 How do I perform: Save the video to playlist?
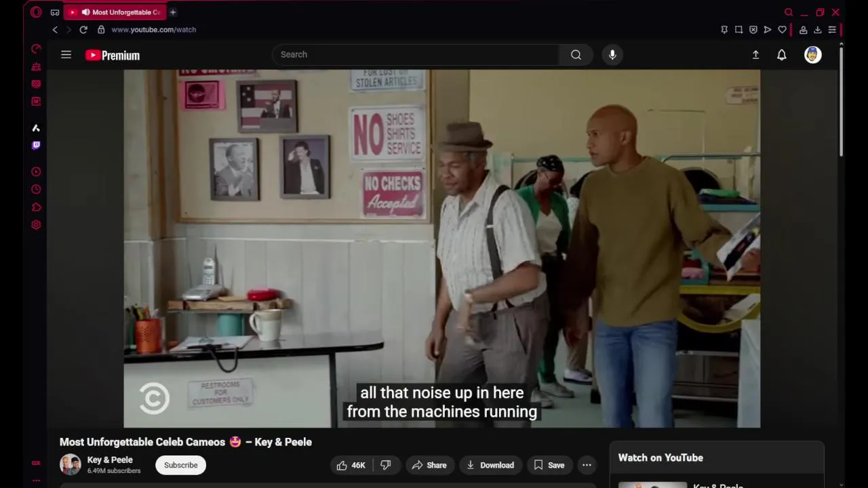click(549, 465)
